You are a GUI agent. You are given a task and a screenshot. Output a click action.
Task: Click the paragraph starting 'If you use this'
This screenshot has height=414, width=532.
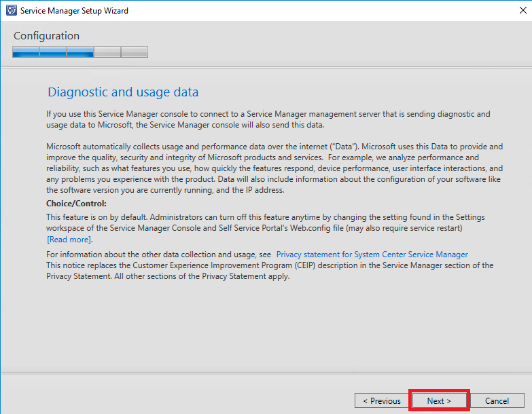[x=268, y=119]
